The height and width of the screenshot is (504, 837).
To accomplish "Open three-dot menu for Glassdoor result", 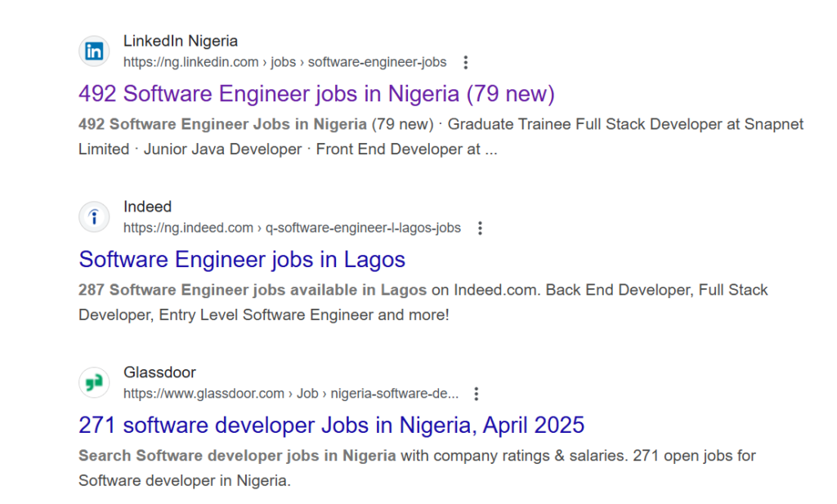I will pos(477,395).
